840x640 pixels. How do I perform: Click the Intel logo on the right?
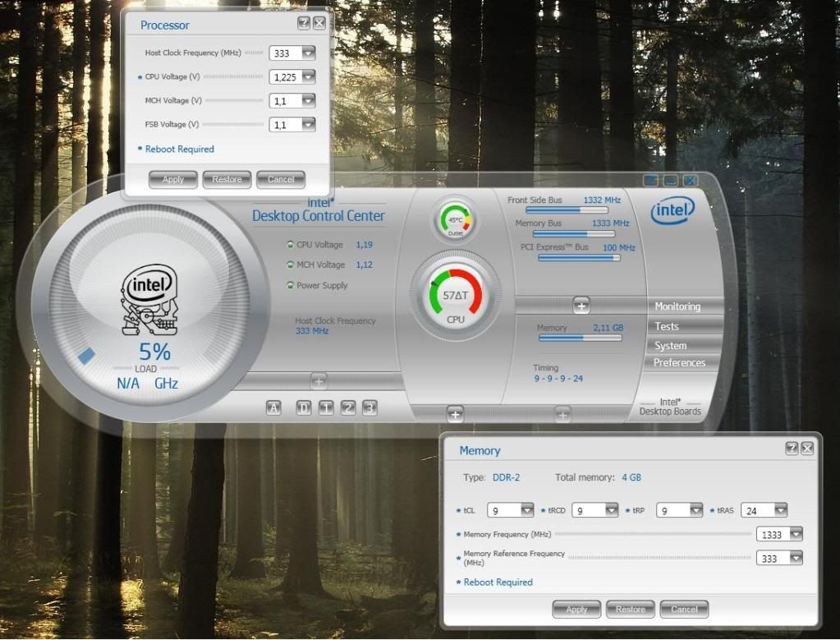click(672, 211)
